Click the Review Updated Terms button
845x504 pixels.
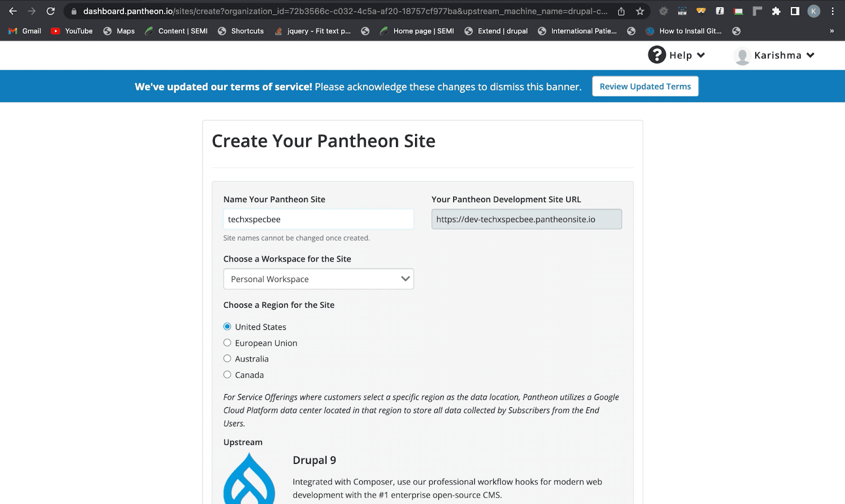(645, 86)
